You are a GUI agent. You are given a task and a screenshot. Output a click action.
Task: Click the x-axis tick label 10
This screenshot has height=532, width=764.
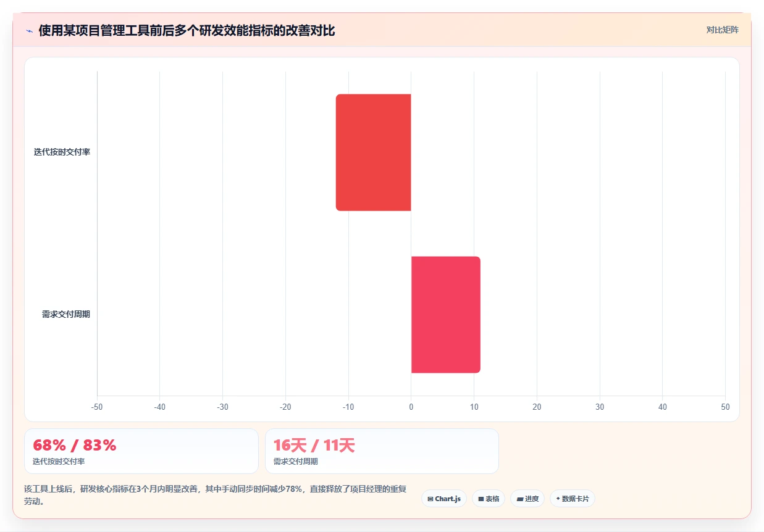click(x=474, y=407)
